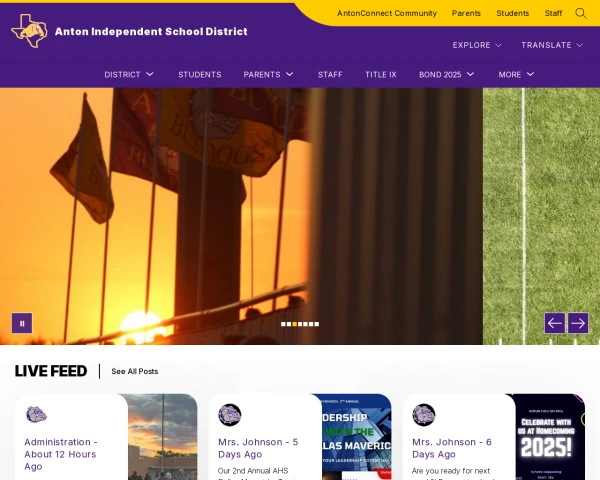Click the Administration post bulldog avatar
The height and width of the screenshot is (480, 600).
click(36, 415)
